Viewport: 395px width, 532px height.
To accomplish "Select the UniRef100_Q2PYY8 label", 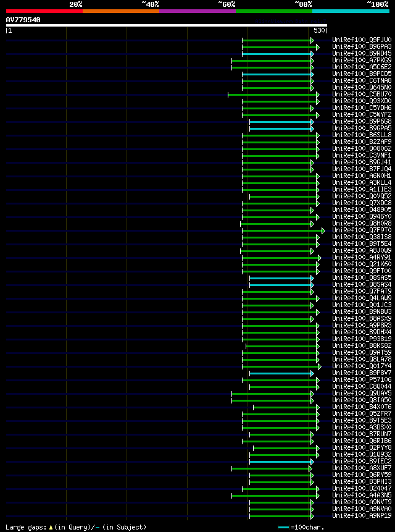I will coord(362,447).
